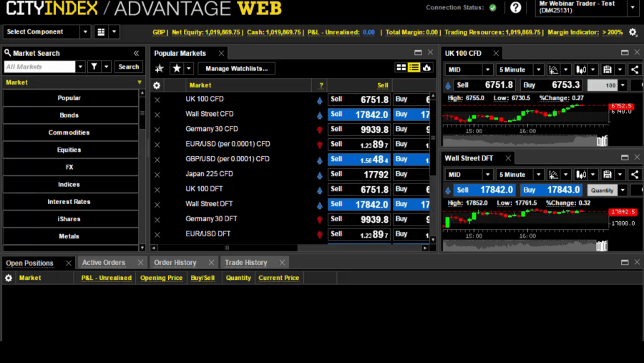The image size is (644, 363).
Task: Switch Popular Markets to heatmap flame view
Action: pyautogui.click(x=427, y=68)
